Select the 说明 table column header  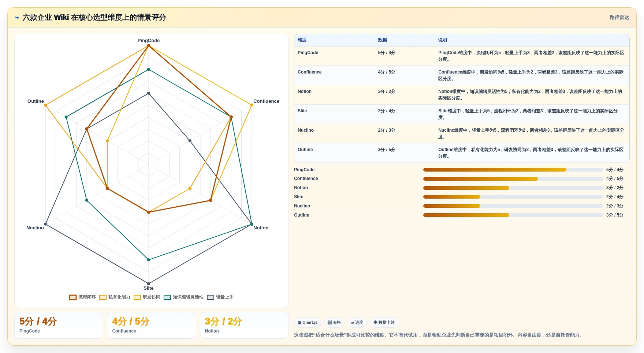(442, 40)
